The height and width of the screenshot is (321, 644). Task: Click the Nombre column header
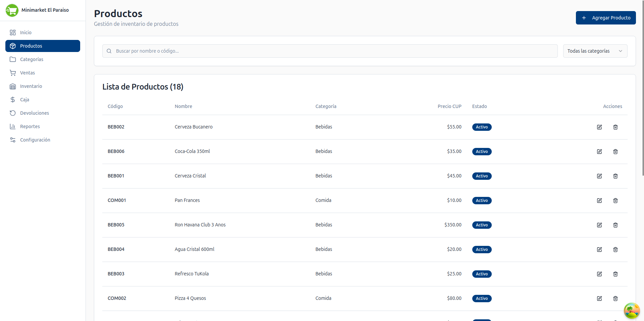(183, 106)
